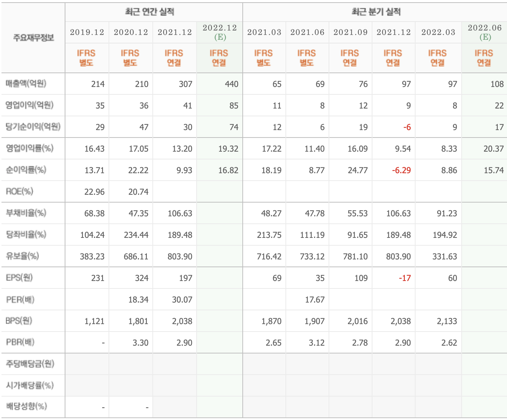507x420 pixels.
Task: Select the PER(배) row label
Action: pyautogui.click(x=20, y=299)
